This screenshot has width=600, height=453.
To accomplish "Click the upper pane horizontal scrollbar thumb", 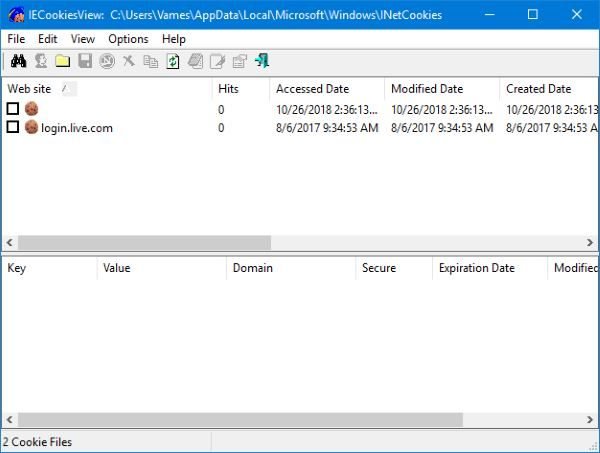I will pyautogui.click(x=144, y=242).
